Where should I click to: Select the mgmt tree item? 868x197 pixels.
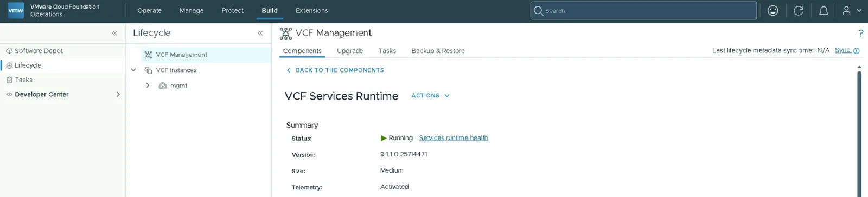click(x=178, y=86)
